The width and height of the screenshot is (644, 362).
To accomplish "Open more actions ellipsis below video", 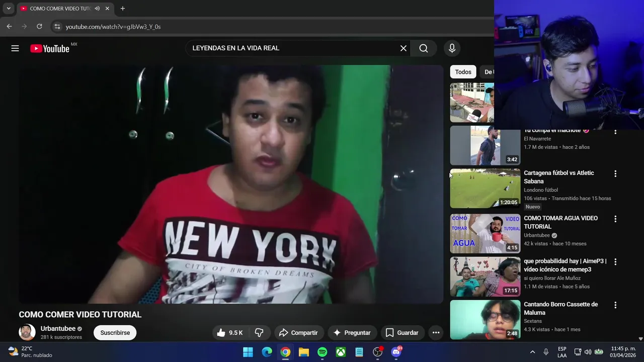I will [x=436, y=333].
